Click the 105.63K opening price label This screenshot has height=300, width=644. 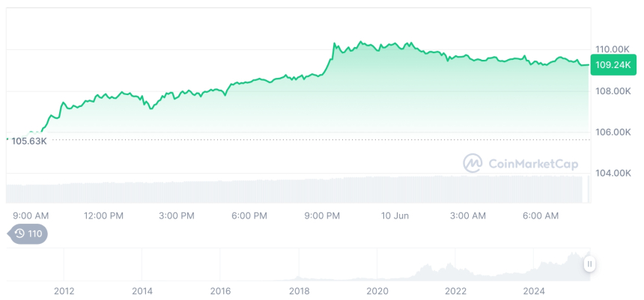tap(28, 141)
